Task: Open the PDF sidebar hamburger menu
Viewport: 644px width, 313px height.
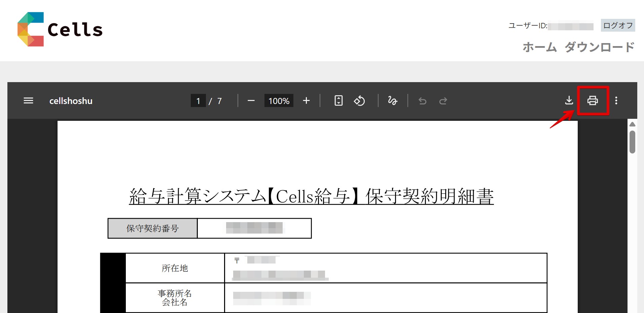Action: (x=28, y=101)
